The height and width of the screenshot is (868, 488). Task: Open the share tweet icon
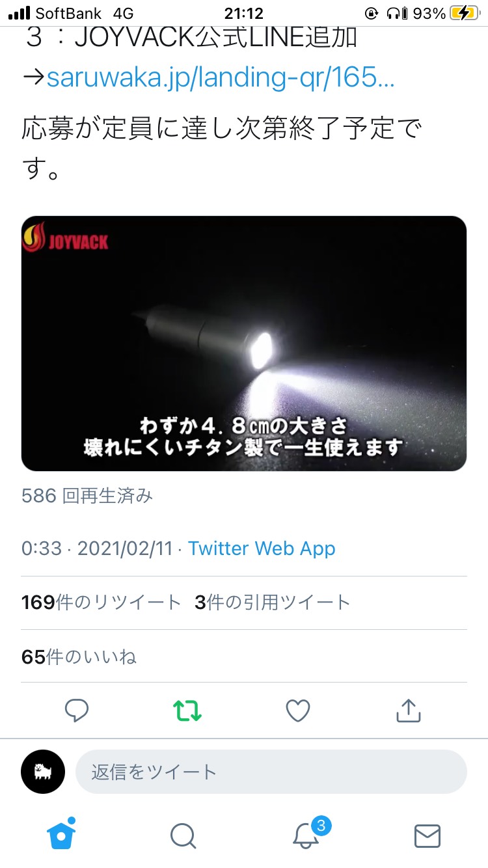(409, 710)
